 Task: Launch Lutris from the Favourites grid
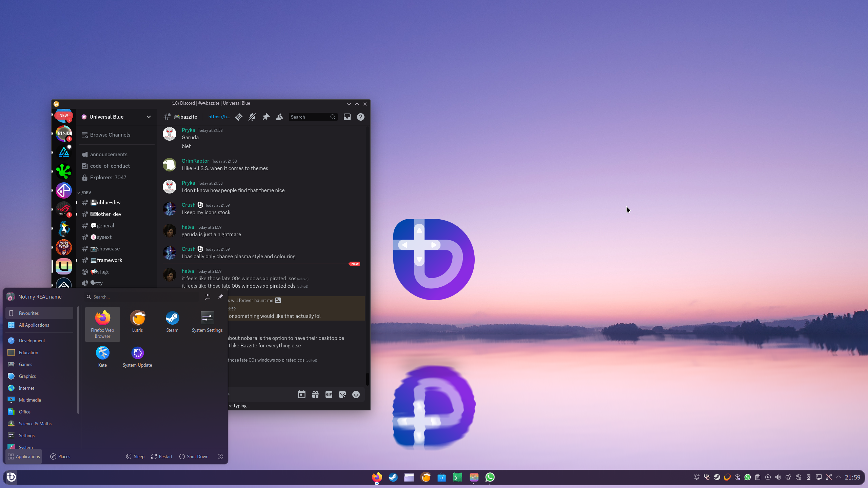[137, 321]
